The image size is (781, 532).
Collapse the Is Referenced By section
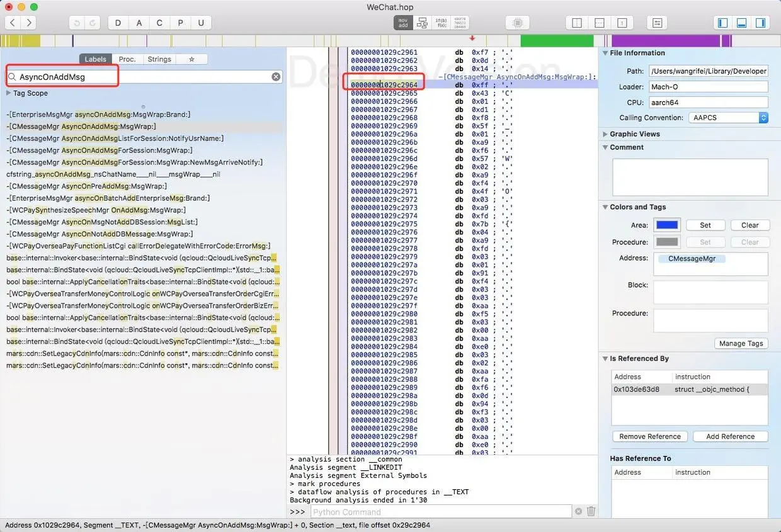tap(605, 359)
